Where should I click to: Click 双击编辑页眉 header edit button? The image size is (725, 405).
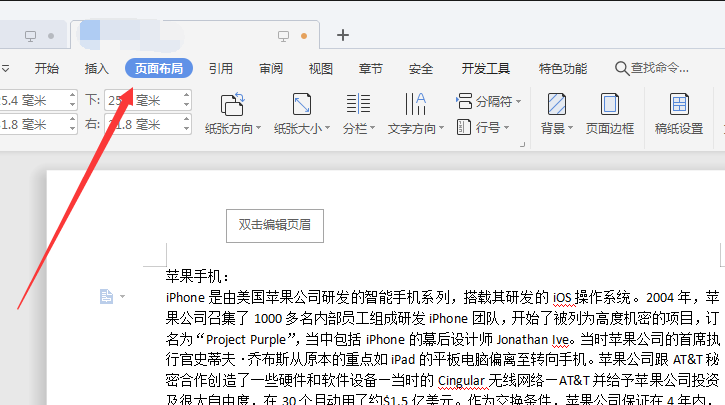pyautogui.click(x=275, y=225)
